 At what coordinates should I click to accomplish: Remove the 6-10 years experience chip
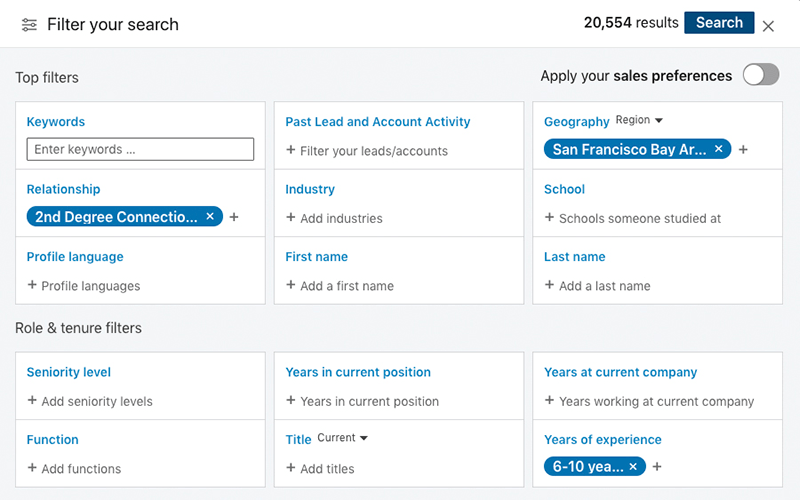(633, 466)
